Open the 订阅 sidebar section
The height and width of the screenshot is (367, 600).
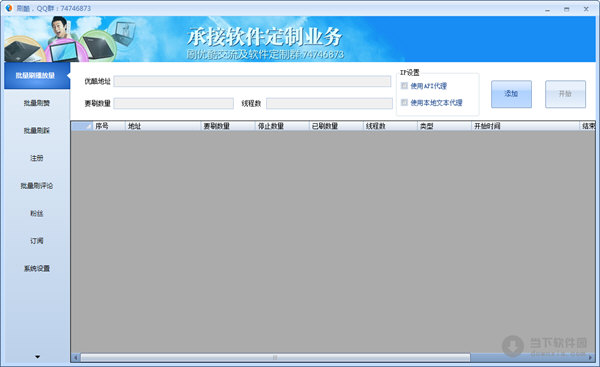[x=37, y=241]
